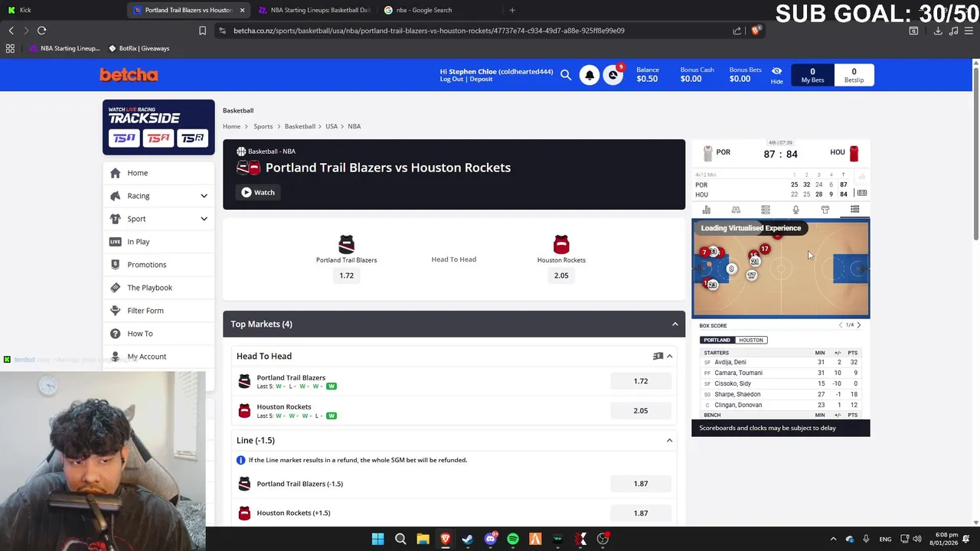The image size is (980, 551).
Task: Open notifications bell icon
Action: point(590,75)
